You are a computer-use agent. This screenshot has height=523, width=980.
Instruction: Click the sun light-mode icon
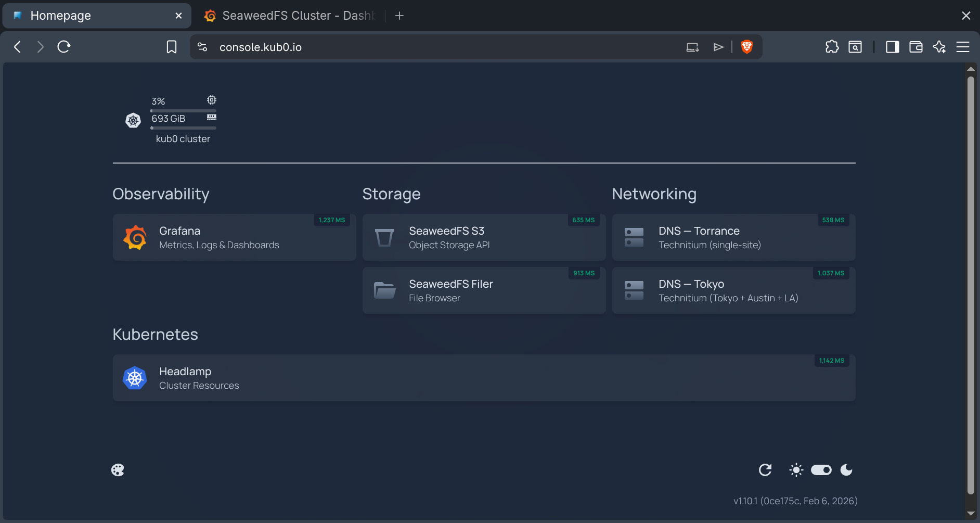796,470
